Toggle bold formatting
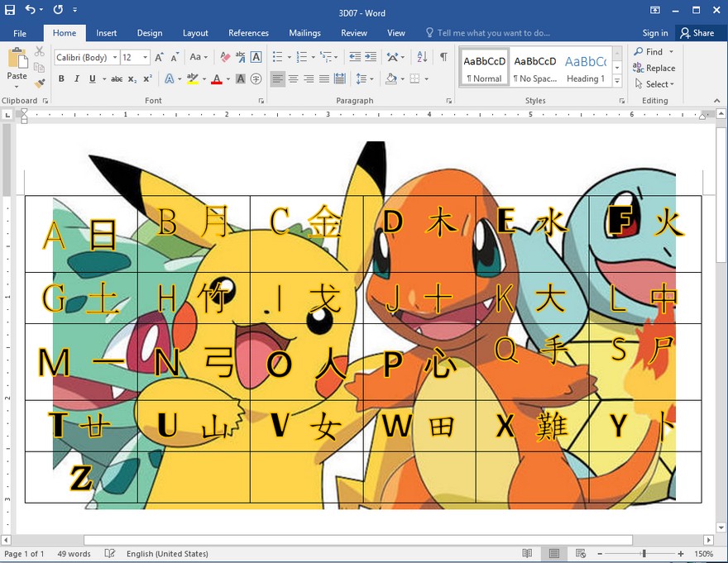 pos(61,79)
